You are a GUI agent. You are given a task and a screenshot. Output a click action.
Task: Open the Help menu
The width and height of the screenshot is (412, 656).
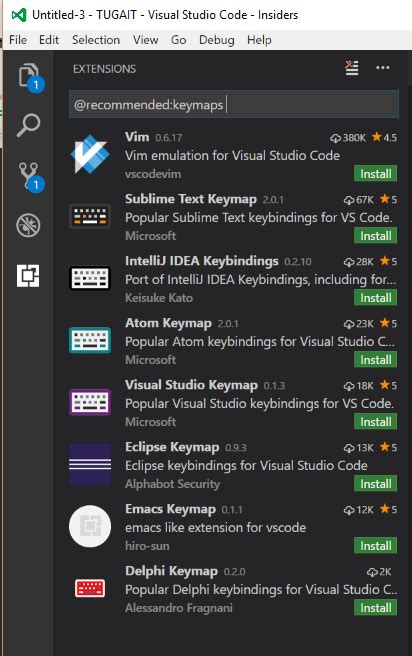pos(259,40)
